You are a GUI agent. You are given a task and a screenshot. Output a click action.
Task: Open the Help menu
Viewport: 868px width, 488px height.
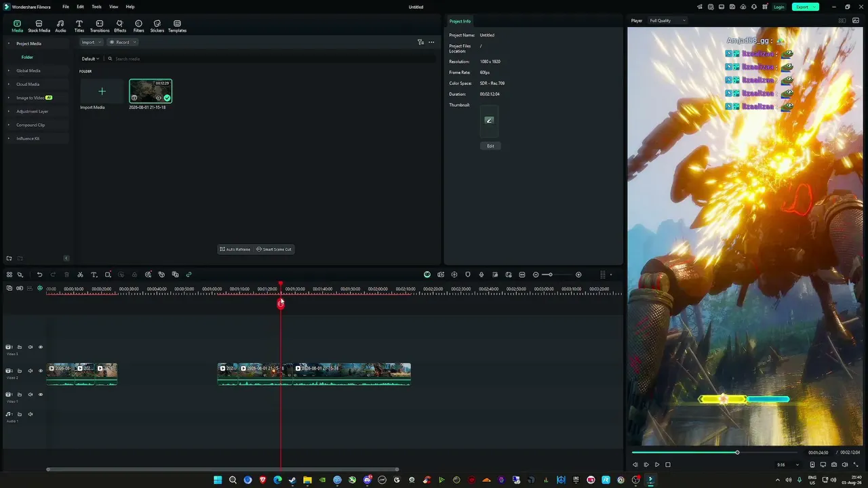coord(130,7)
